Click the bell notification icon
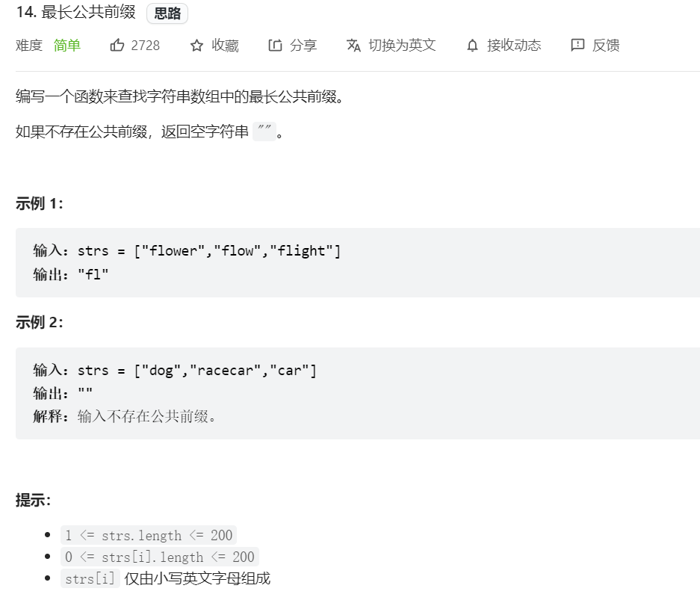Viewport: 700px width, 606px height. click(472, 46)
